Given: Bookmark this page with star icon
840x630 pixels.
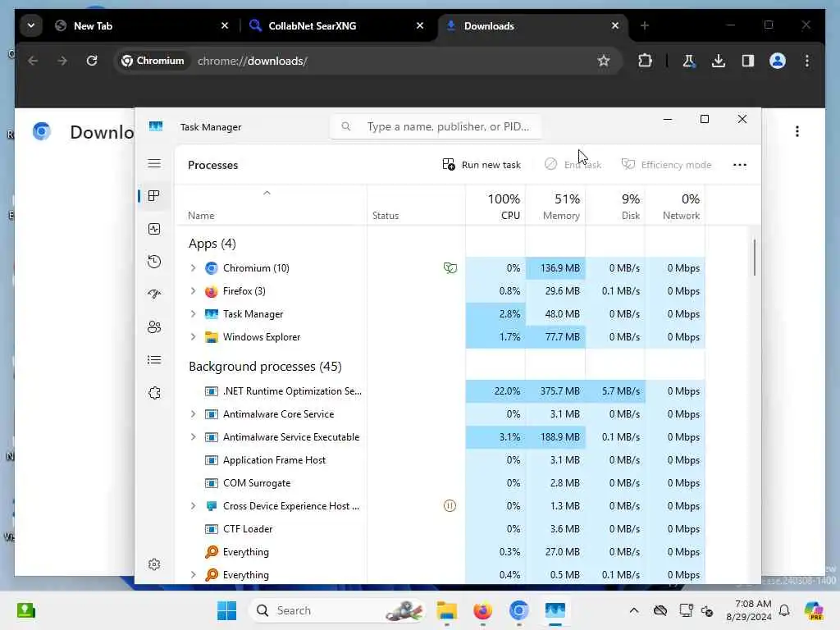Looking at the screenshot, I should coord(604,61).
